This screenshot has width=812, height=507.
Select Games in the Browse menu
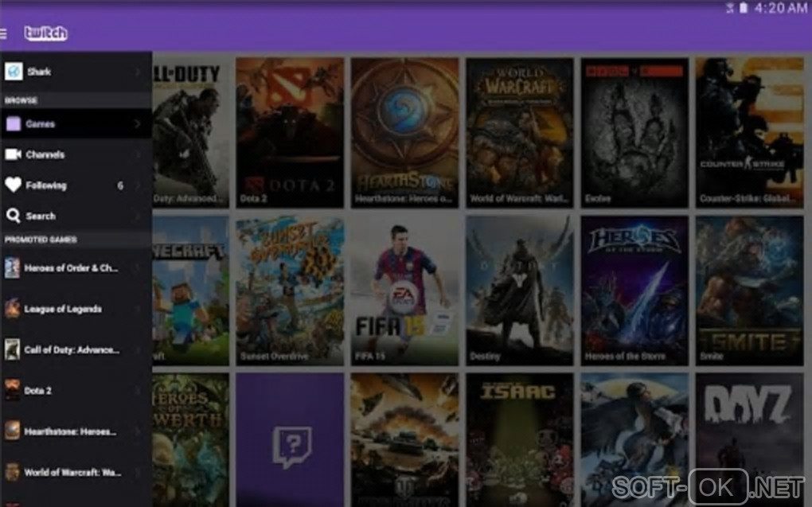point(76,124)
